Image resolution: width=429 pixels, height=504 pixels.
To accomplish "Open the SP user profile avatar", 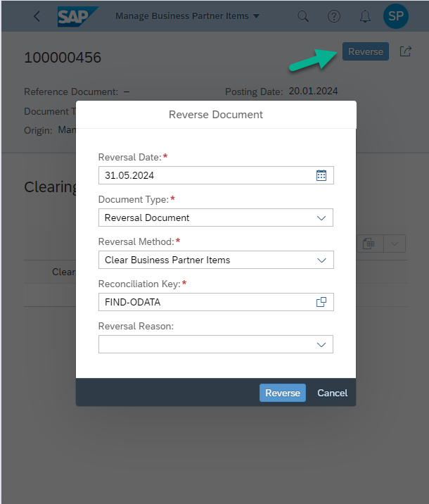I will pos(396,16).
